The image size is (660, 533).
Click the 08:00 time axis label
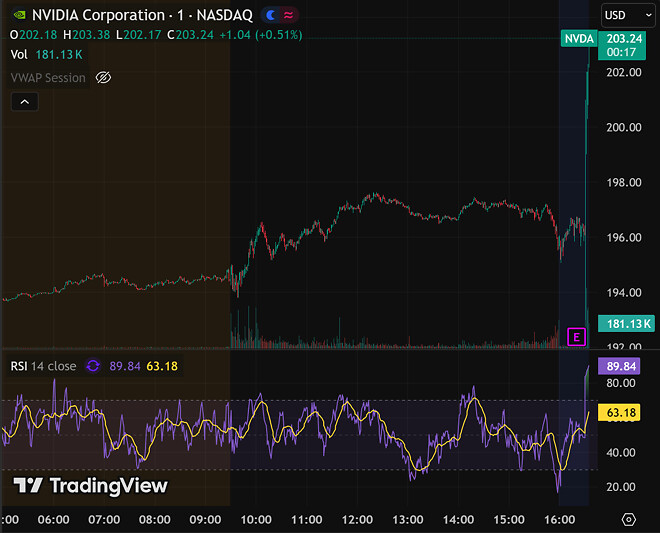pyautogui.click(x=154, y=520)
